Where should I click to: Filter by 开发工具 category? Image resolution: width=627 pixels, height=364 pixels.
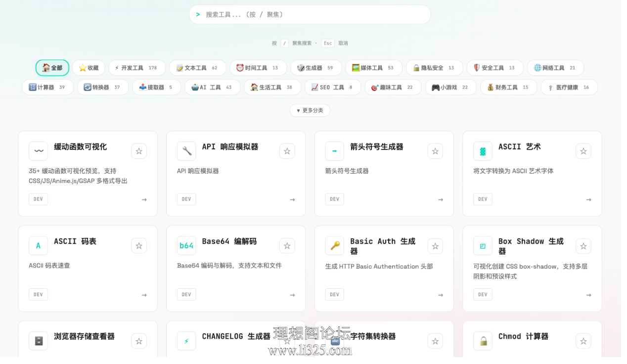click(x=137, y=68)
